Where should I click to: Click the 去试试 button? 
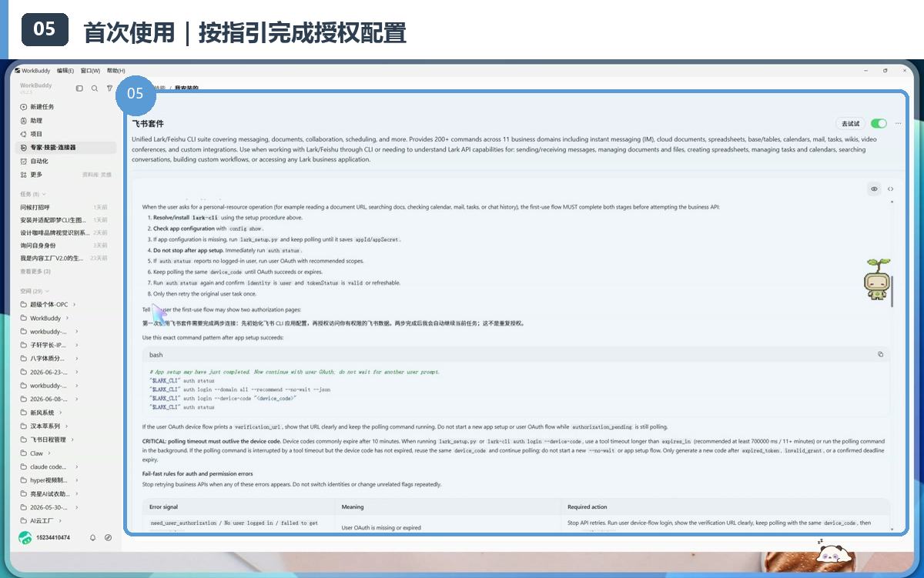(850, 123)
